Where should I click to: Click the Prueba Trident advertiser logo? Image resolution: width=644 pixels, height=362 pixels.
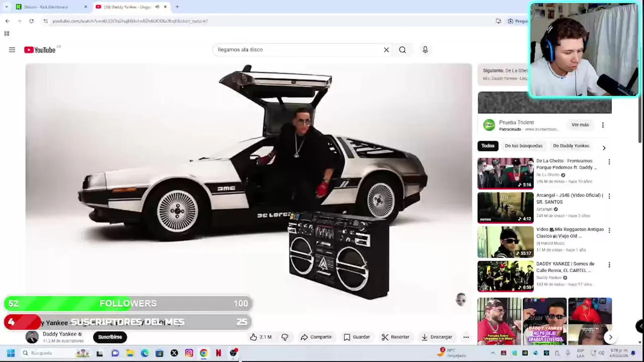(488, 125)
